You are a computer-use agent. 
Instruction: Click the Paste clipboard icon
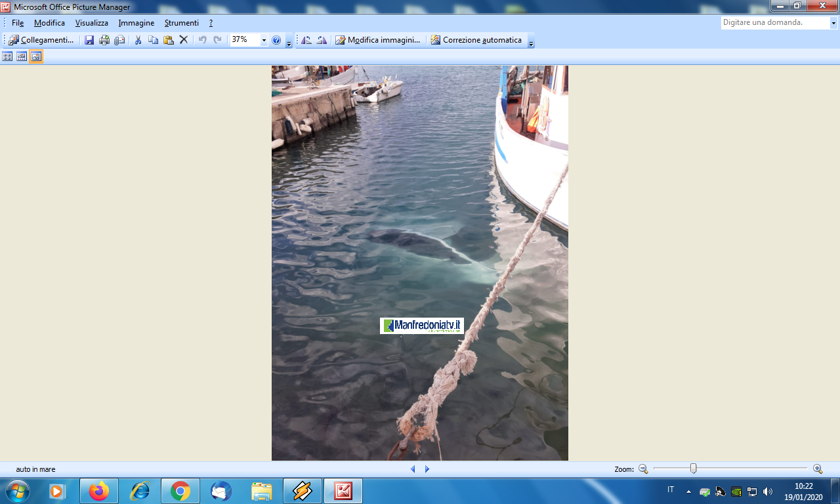tap(169, 40)
